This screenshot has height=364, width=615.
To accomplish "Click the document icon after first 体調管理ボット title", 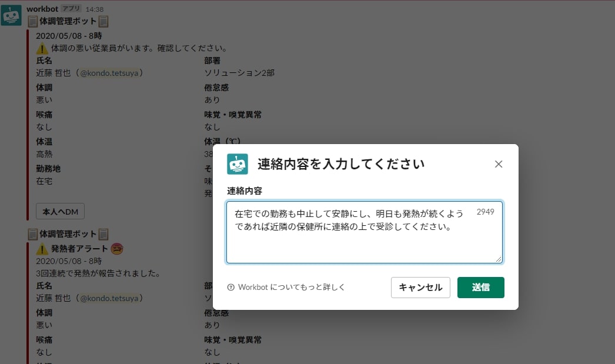I will [103, 22].
